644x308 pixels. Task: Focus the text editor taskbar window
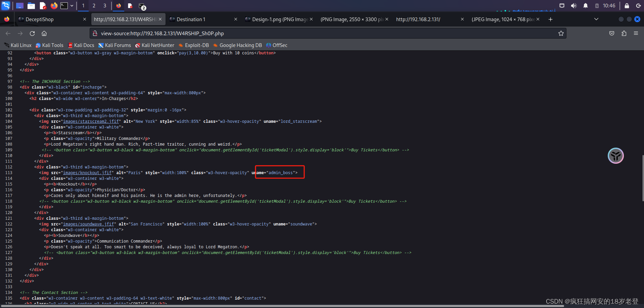coord(130,6)
